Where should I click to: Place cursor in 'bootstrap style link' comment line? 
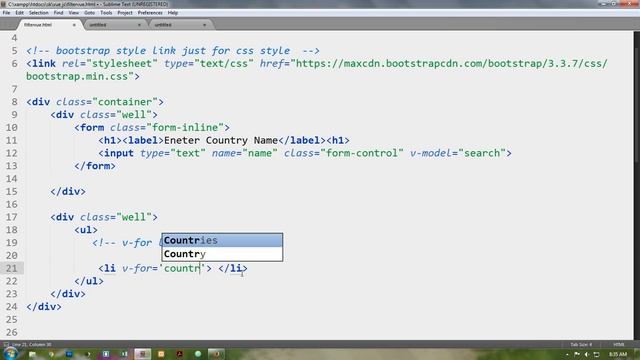173,51
